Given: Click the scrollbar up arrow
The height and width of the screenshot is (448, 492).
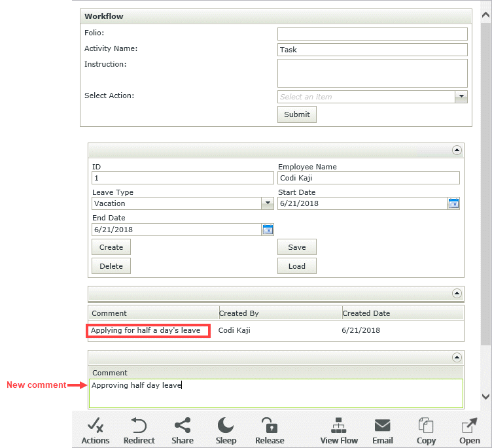Looking at the screenshot, I should coord(485,15).
